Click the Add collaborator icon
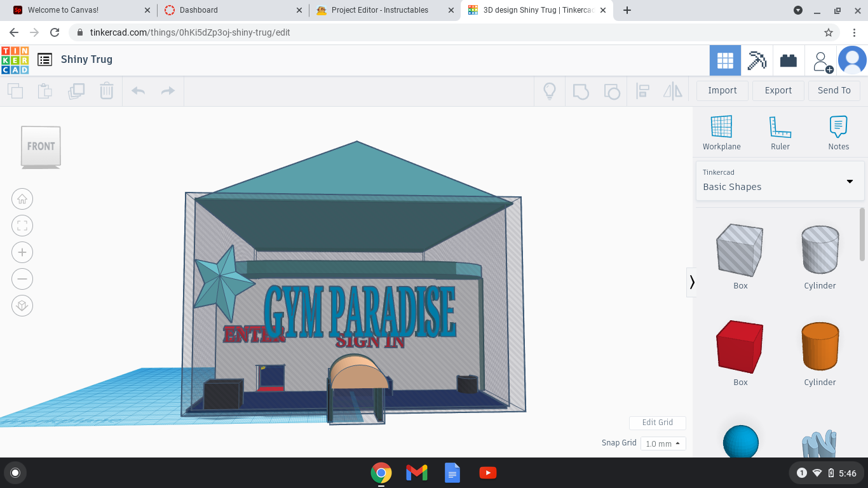 pos(821,59)
